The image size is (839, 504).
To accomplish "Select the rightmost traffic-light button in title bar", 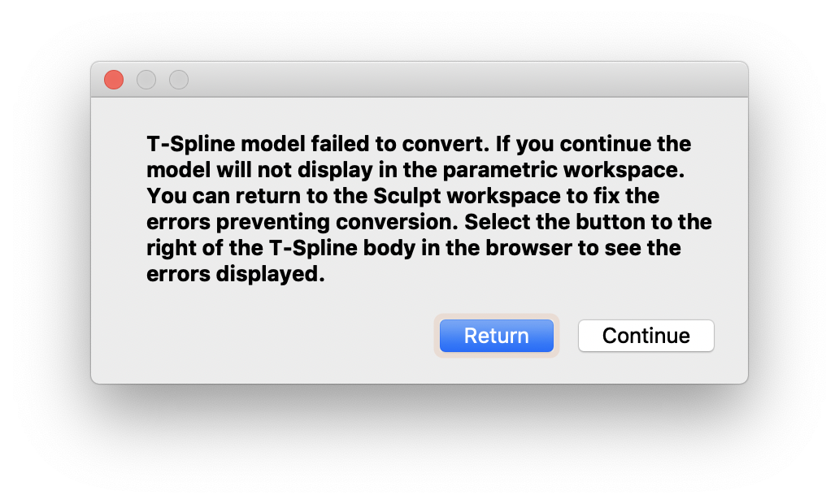I will tap(179, 80).
